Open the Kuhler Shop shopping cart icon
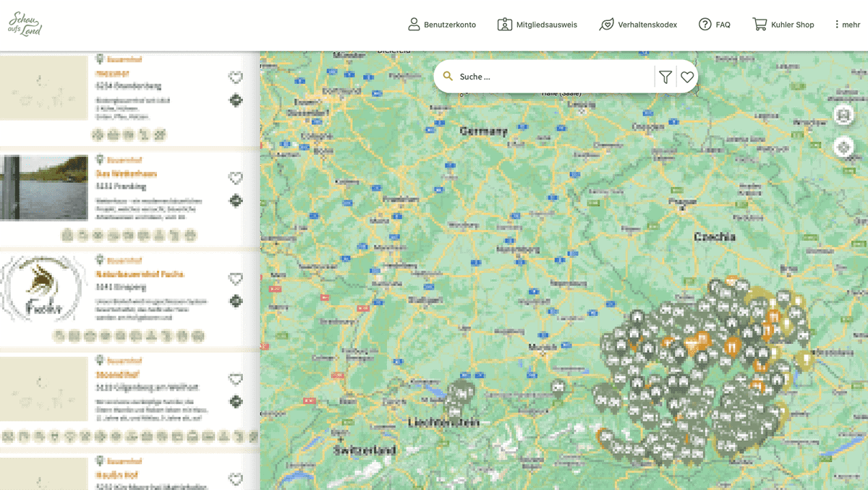The image size is (868, 490). [x=759, y=24]
